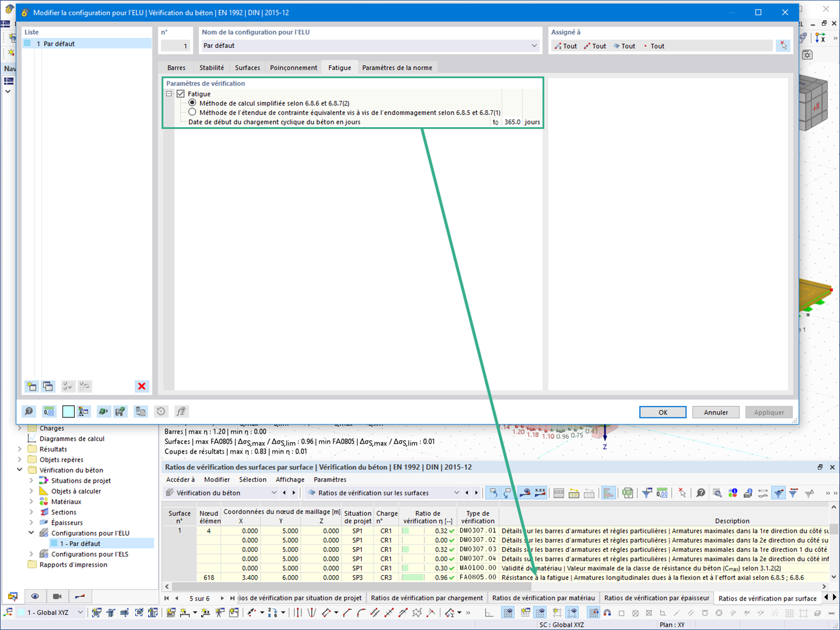Toggle the Fatigue checkbox
The height and width of the screenshot is (630, 840).
coord(181,94)
